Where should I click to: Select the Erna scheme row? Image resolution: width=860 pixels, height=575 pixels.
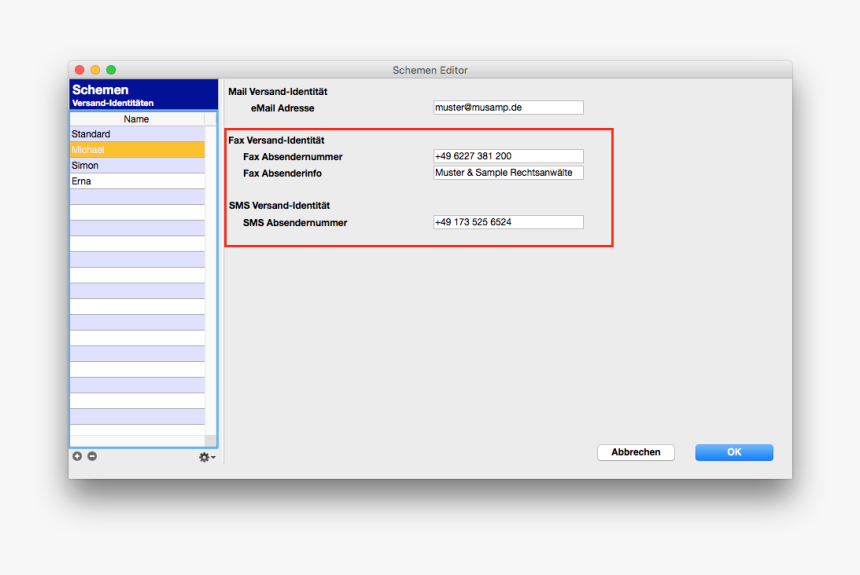pos(138,181)
